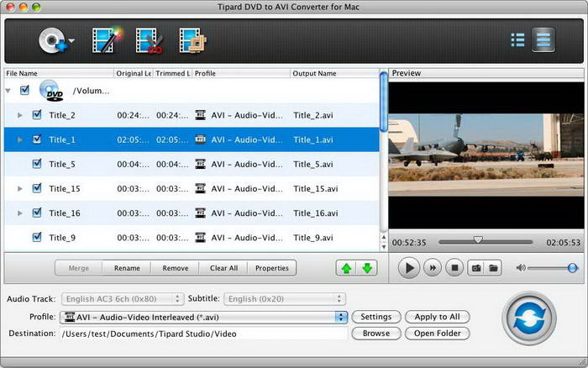Screen dimensions: 588x368
Task: Fast forward the preview
Action: (433, 268)
